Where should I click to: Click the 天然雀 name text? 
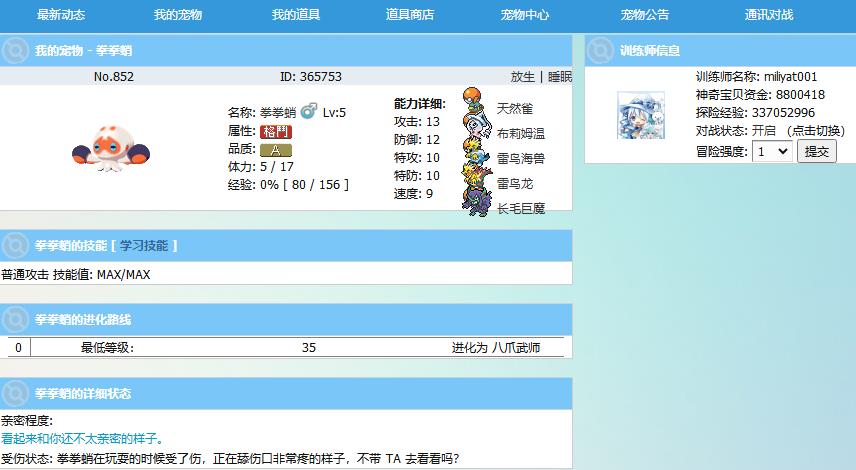pos(515,109)
